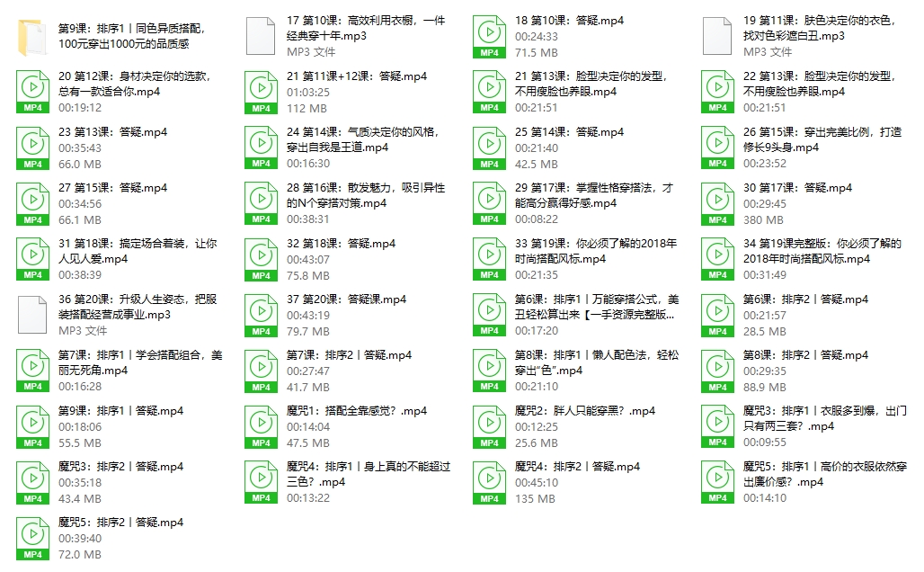Click file name 37 第20课：答疑课.mp4

[x=346, y=299]
